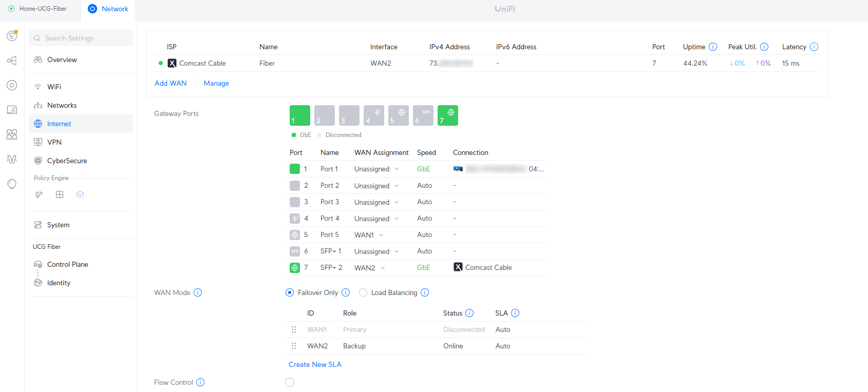The image size is (868, 392).
Task: Click Create New SLA link
Action: (x=315, y=364)
